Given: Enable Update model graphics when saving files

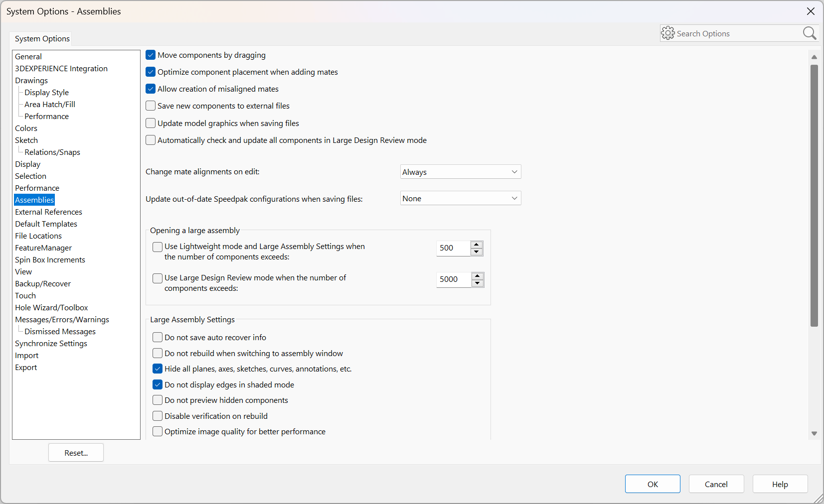Looking at the screenshot, I should 151,123.
